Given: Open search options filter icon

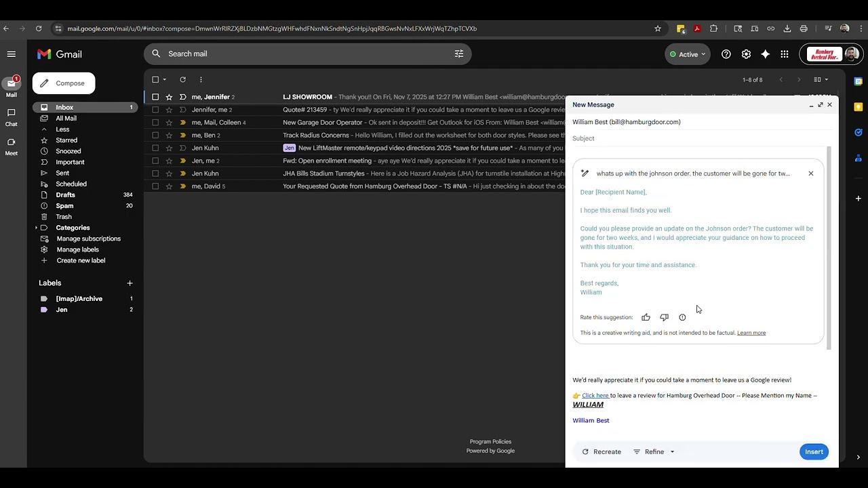Looking at the screenshot, I should 459,54.
